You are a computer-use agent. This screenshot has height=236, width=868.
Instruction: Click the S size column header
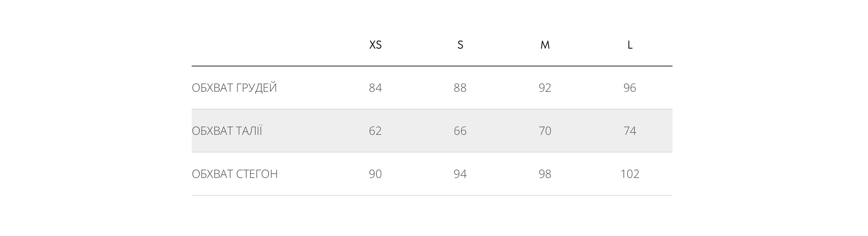(x=460, y=45)
